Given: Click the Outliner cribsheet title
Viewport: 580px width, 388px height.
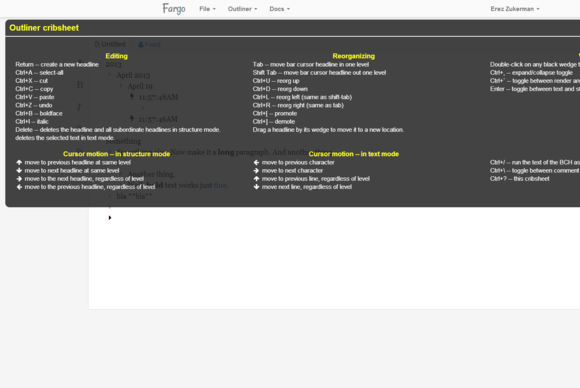Looking at the screenshot, I should click(44, 28).
